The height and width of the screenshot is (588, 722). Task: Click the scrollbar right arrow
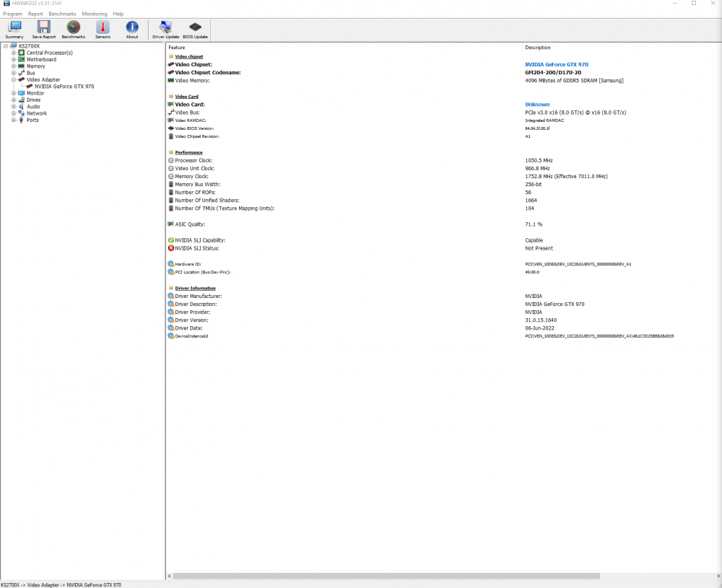718,576
